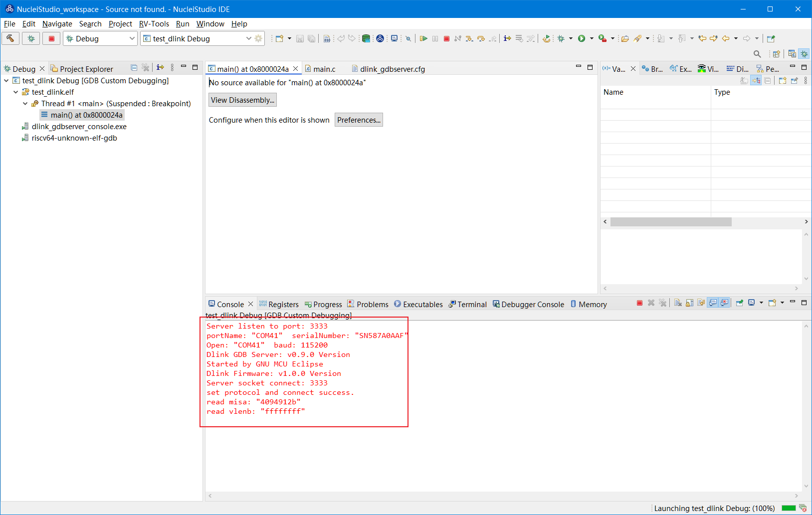The image size is (812, 515).
Task: Click the View Disassembly button
Action: [x=242, y=100]
